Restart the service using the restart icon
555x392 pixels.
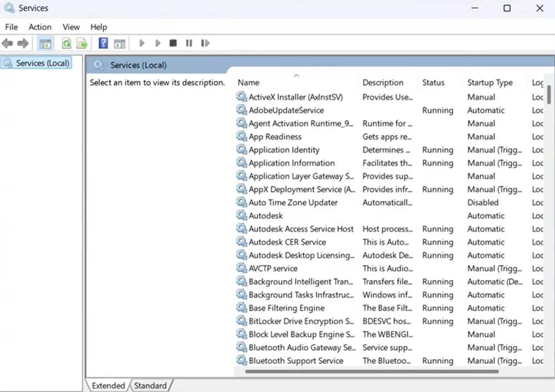click(x=205, y=43)
